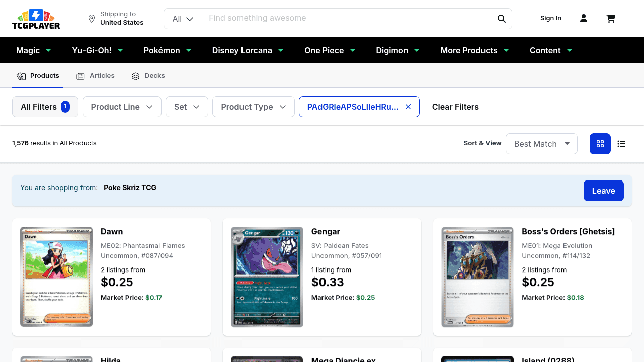Open the shopping cart

tap(611, 18)
